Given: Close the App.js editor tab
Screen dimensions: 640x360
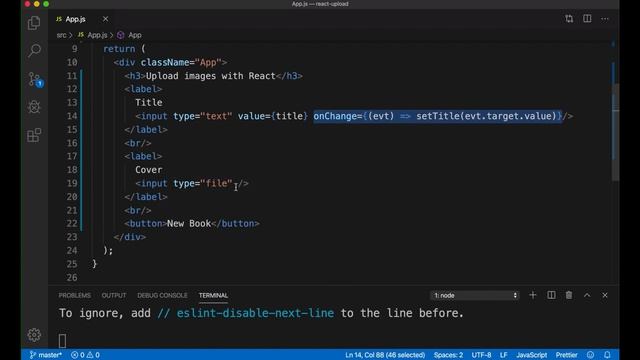Looking at the screenshot, I should click(x=105, y=19).
